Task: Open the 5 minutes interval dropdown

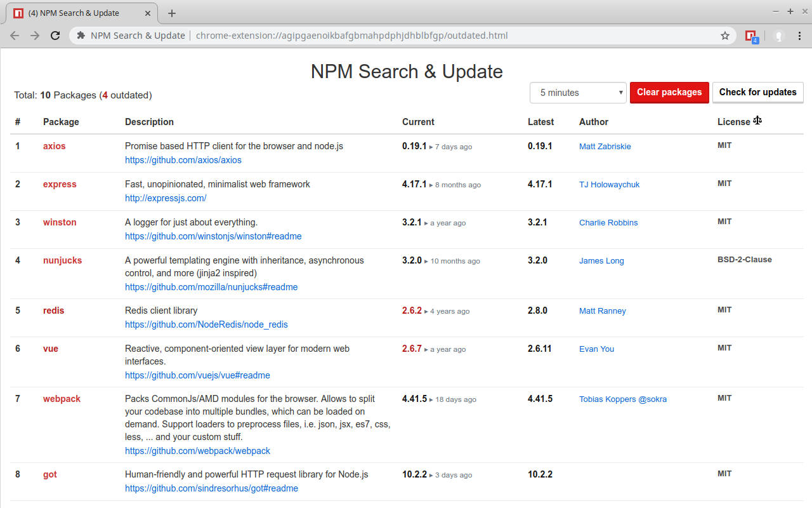Action: (578, 93)
